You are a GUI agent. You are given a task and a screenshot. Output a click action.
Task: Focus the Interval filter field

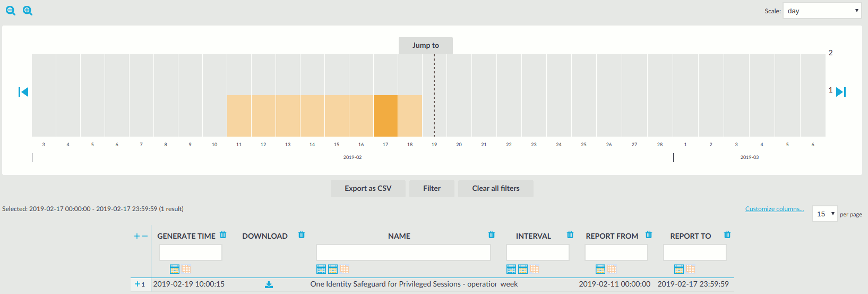click(x=538, y=253)
